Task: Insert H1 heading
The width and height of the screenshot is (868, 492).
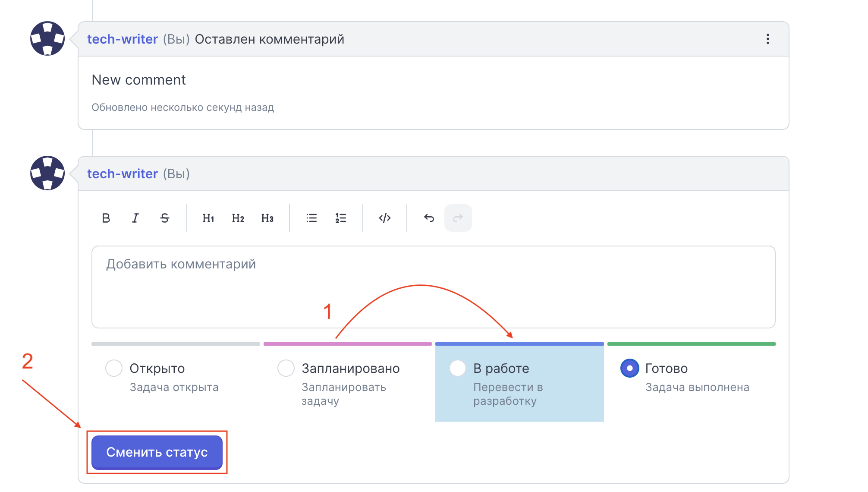Action: point(208,218)
